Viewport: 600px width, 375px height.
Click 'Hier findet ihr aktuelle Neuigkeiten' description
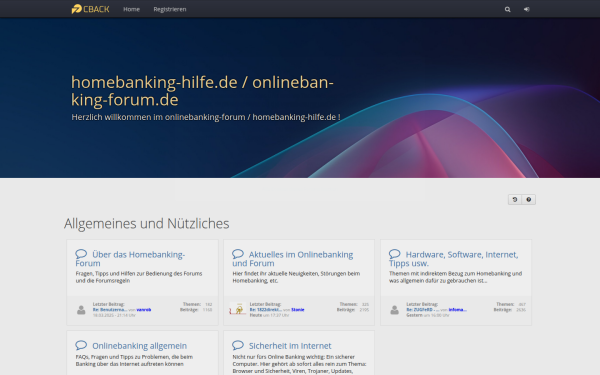(x=296, y=277)
